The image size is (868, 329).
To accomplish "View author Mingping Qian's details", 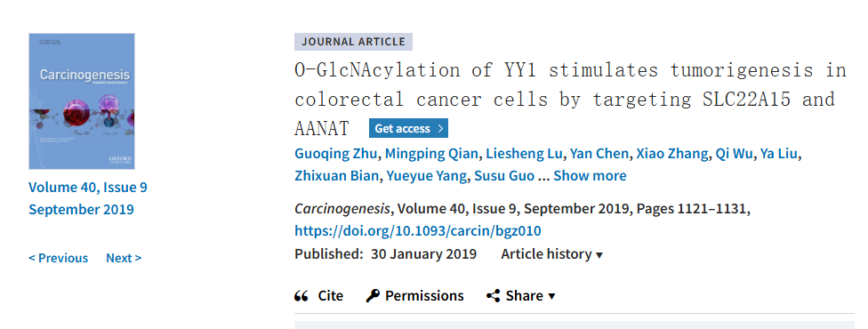I will coord(433,154).
